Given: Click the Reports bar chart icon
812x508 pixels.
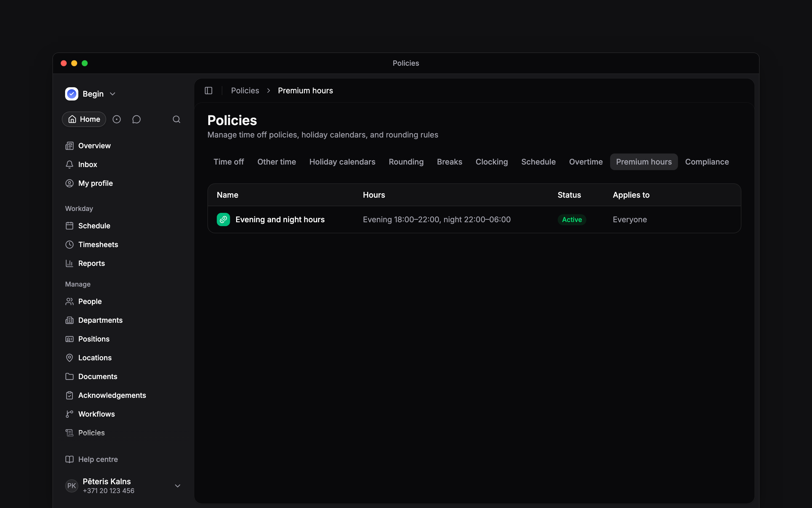Looking at the screenshot, I should pos(70,263).
